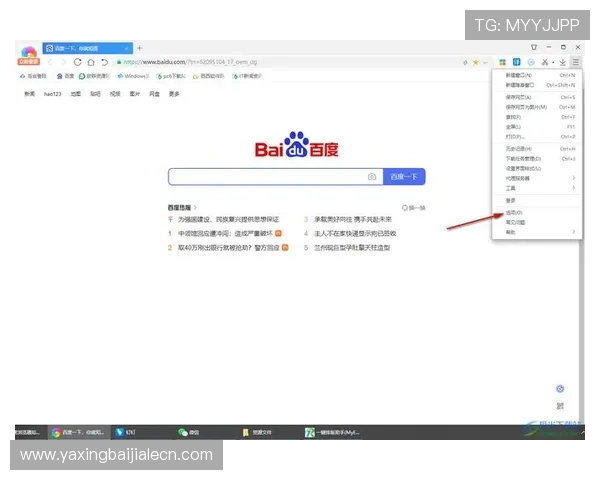600x480 pixels.
Task: Switch to the browser taskbar button
Action: [79, 432]
